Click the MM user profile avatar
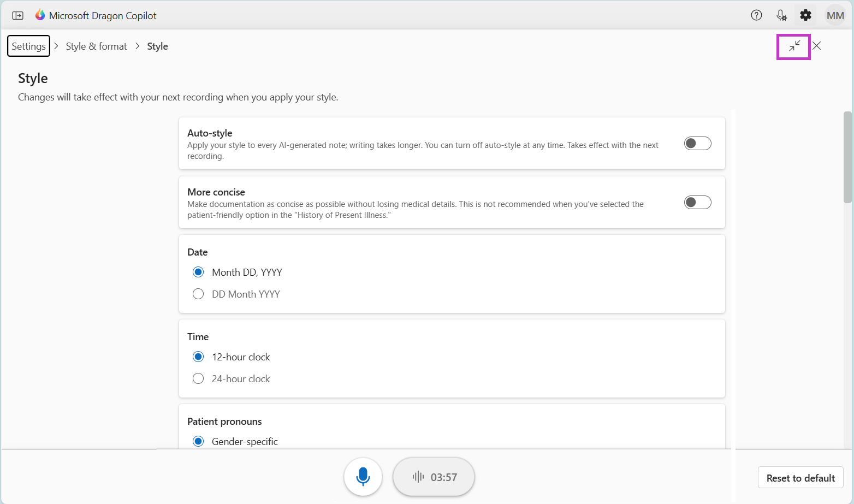The height and width of the screenshot is (504, 854). pyautogui.click(x=835, y=15)
